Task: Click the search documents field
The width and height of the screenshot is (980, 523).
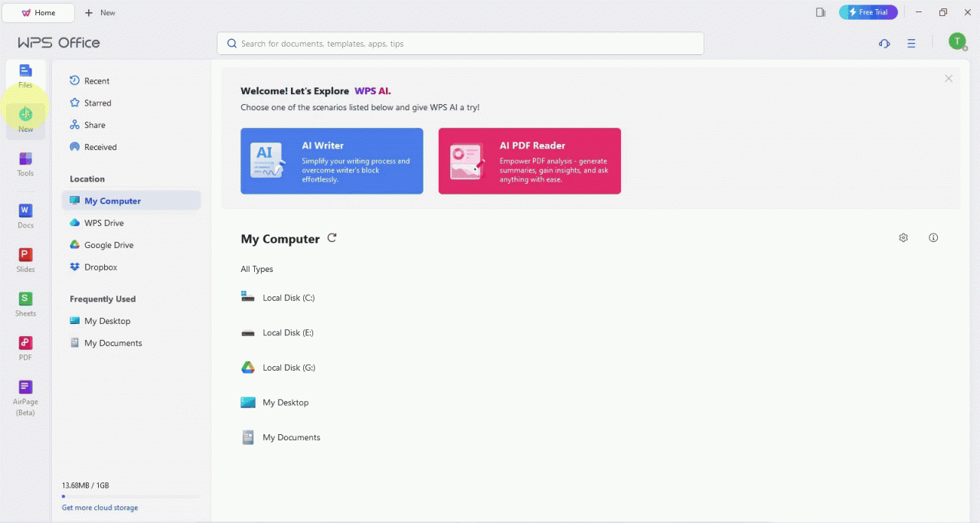Action: click(x=460, y=44)
